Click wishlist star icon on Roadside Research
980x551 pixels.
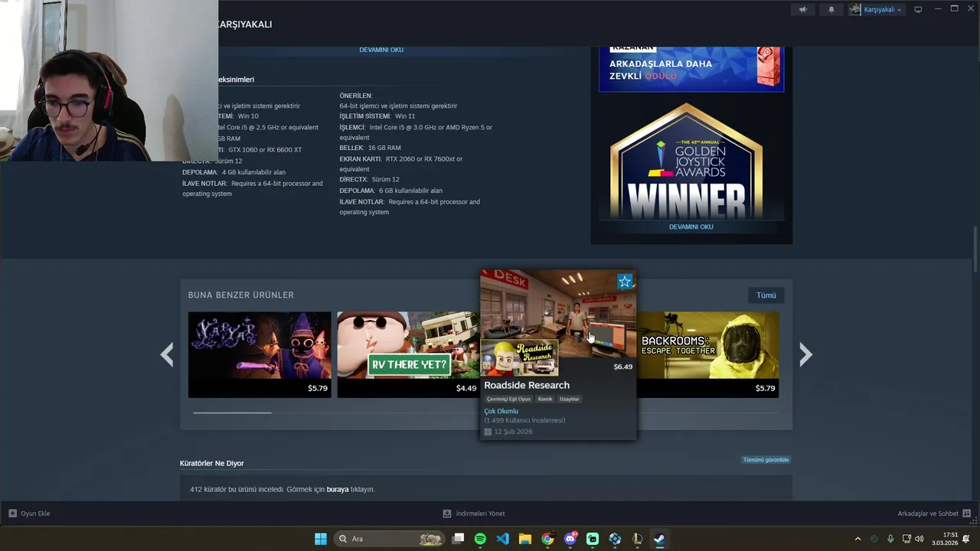625,282
